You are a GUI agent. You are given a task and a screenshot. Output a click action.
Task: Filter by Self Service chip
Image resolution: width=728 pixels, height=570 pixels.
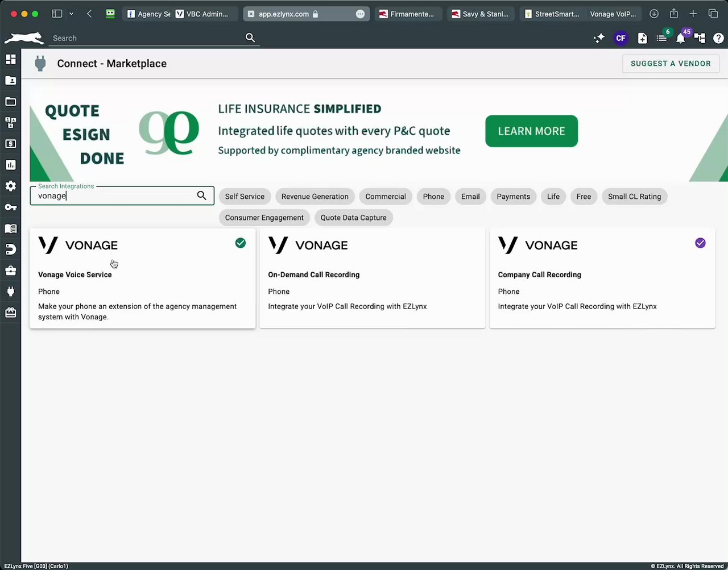pyautogui.click(x=245, y=197)
